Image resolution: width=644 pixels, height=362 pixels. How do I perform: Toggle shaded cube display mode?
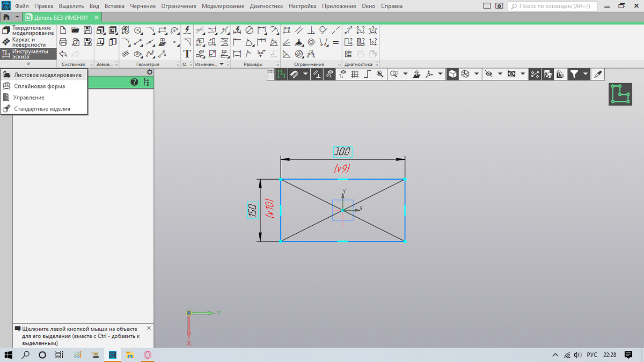click(453, 74)
